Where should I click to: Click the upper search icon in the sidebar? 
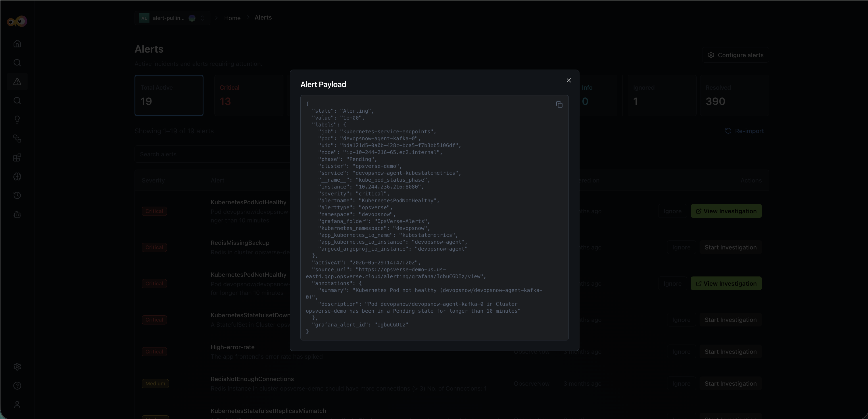pyautogui.click(x=17, y=63)
